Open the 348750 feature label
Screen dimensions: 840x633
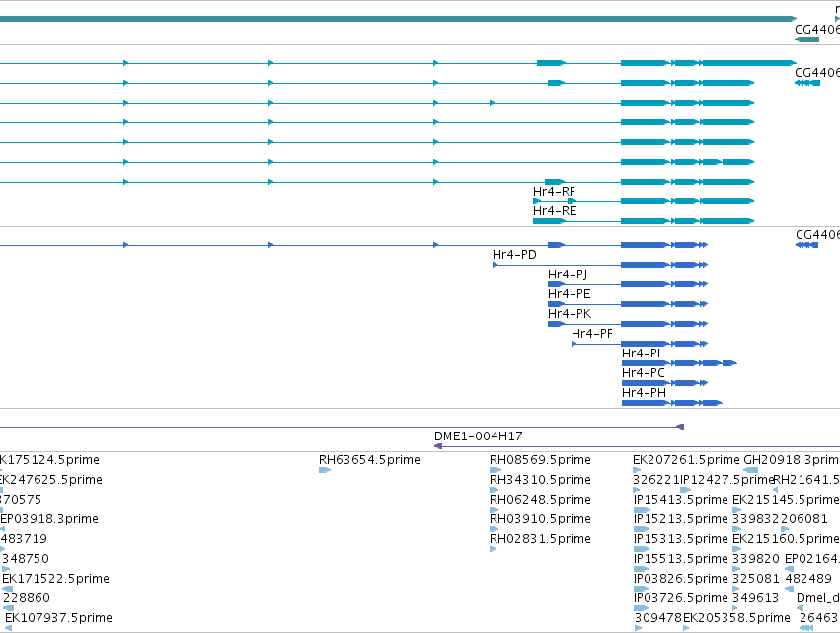click(x=26, y=559)
